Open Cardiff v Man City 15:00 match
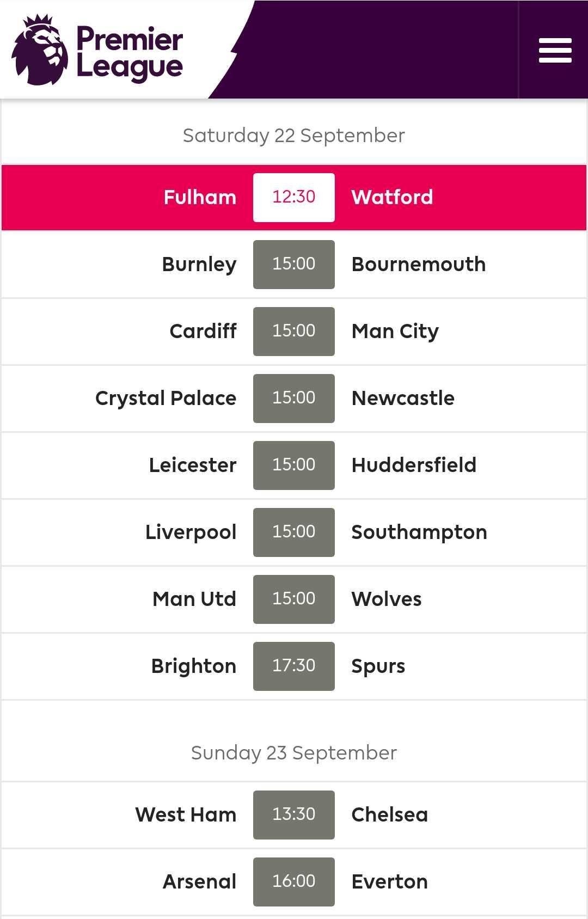Screen dimensions: 588x919 293,331
